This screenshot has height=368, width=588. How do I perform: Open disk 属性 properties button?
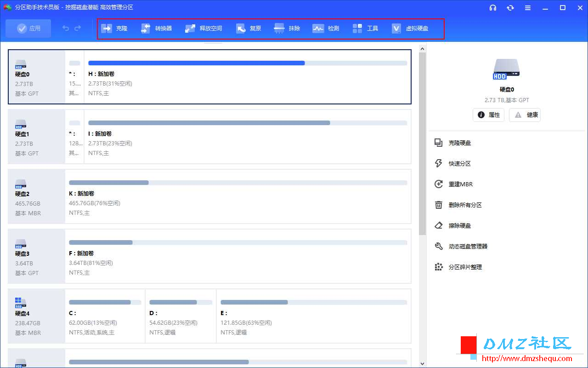(488, 115)
